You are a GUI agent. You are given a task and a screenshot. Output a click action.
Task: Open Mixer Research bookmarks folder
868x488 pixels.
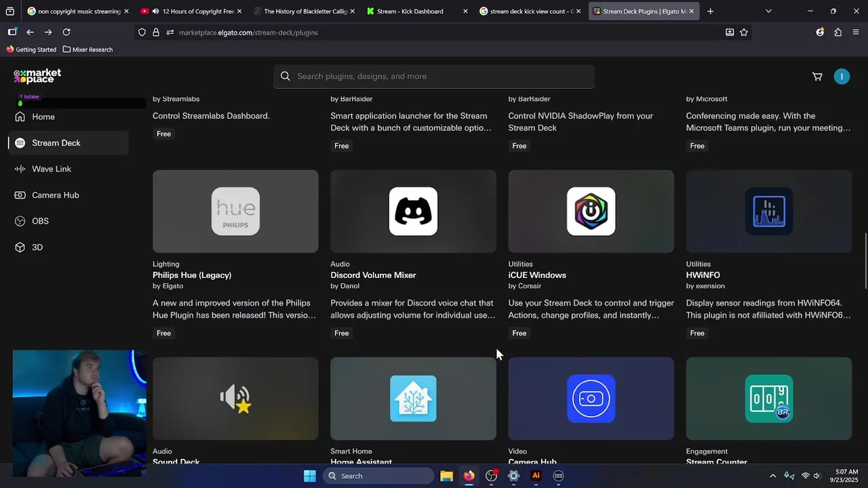point(87,49)
